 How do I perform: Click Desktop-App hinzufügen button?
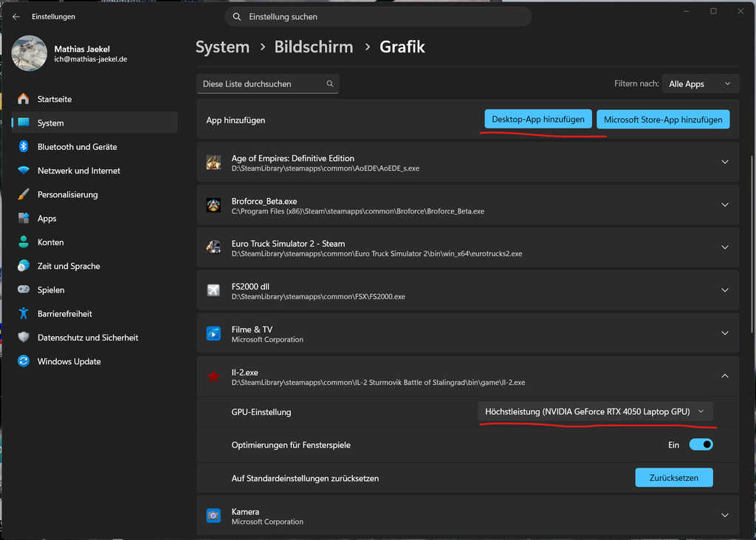(x=538, y=119)
